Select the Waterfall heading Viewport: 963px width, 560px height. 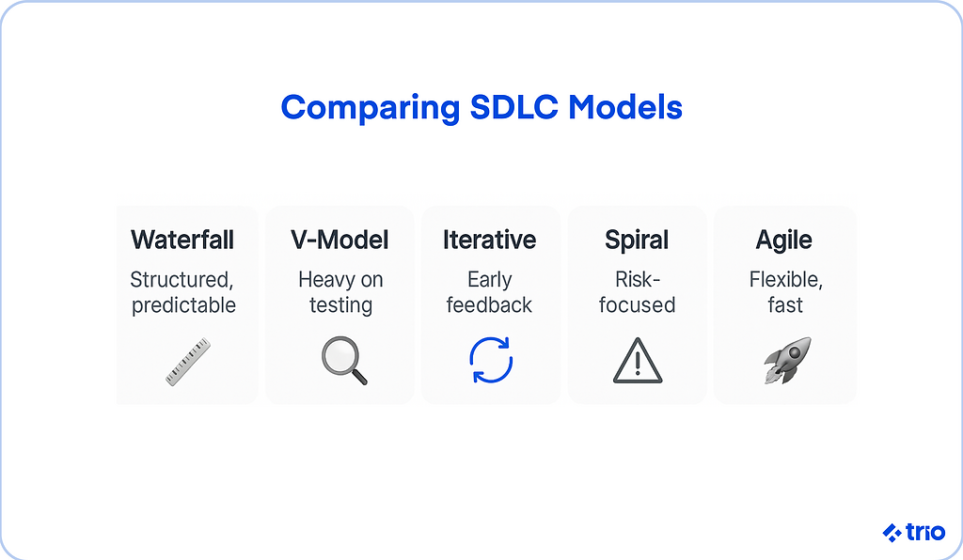[x=183, y=240]
